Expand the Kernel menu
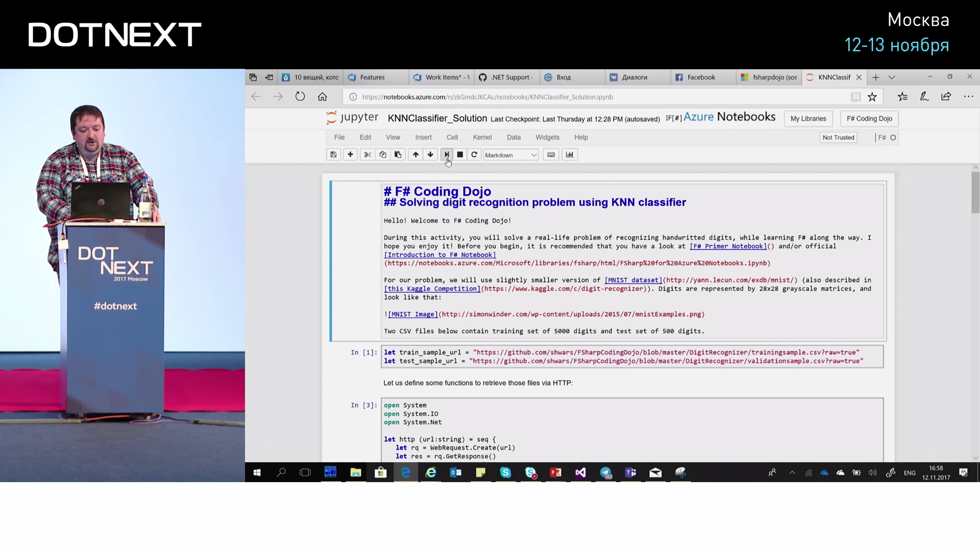The height and width of the screenshot is (551, 980). [x=482, y=137]
